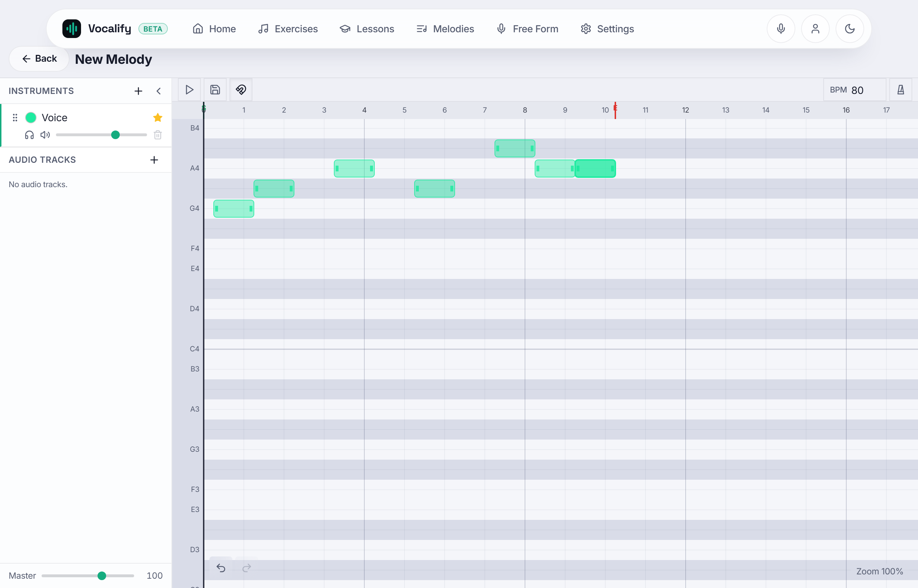The width and height of the screenshot is (918, 588).
Task: Open Settings from navigation bar
Action: [607, 29]
